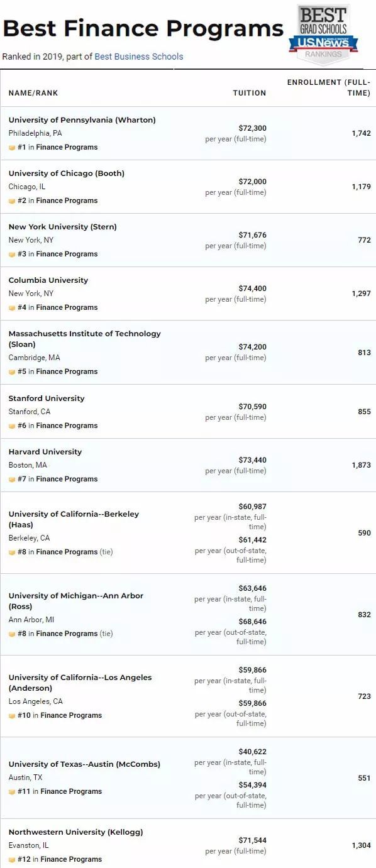Select Massachusetts Institute of Technology (Sloan)
Image resolution: width=376 pixels, height=868 pixels.
pyautogui.click(x=84, y=339)
